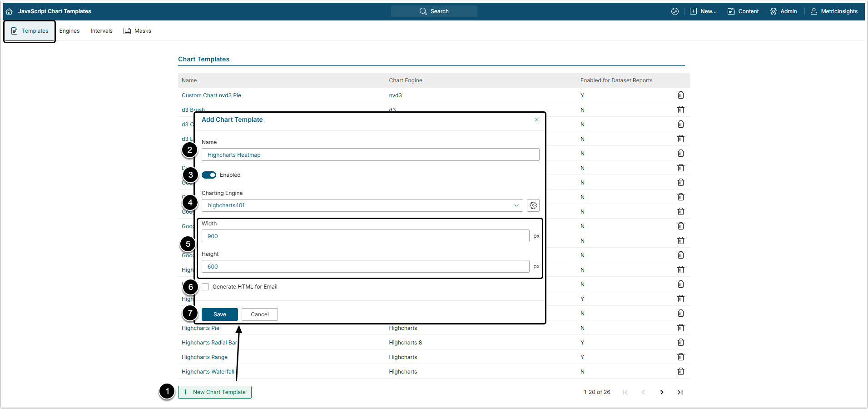The image size is (868, 409).
Task: Jump to last page of templates
Action: click(680, 392)
